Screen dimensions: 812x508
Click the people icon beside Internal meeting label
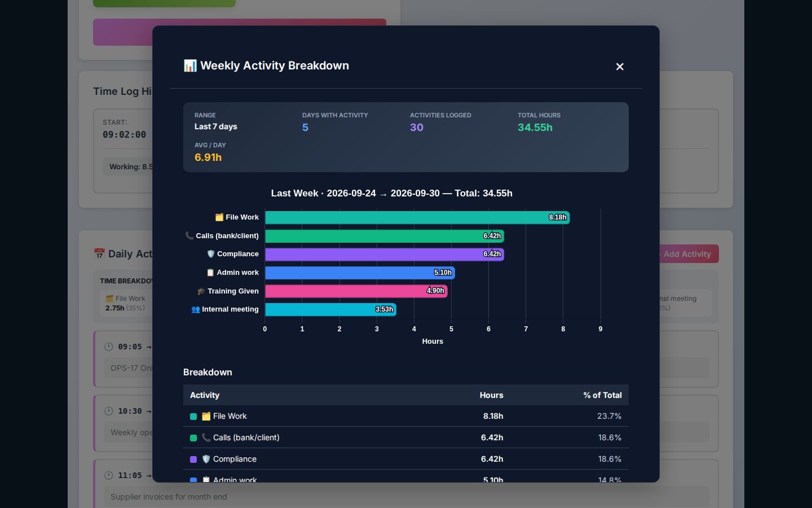196,309
